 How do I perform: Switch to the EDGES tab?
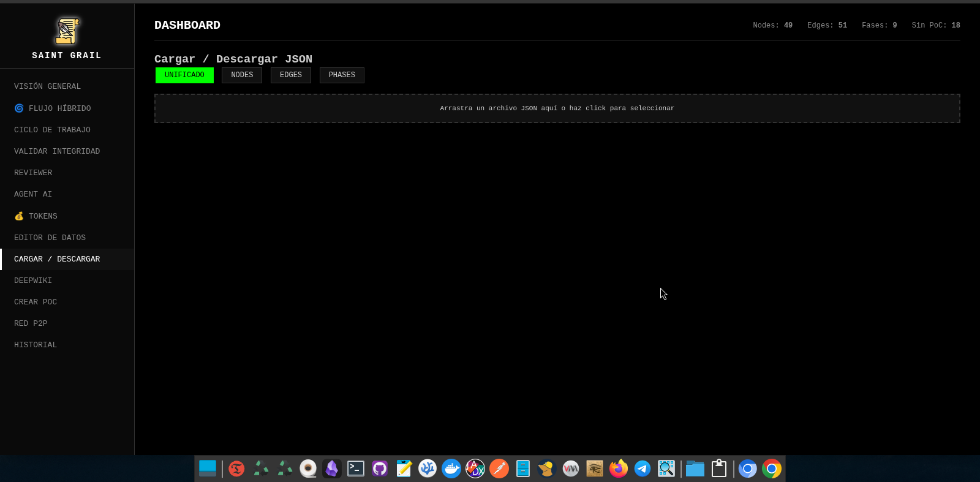[291, 75]
